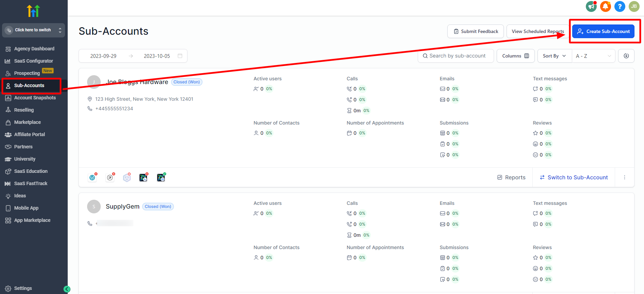Expand the A - Z order dropdown
Image resolution: width=644 pixels, height=294 pixels.
(x=593, y=56)
